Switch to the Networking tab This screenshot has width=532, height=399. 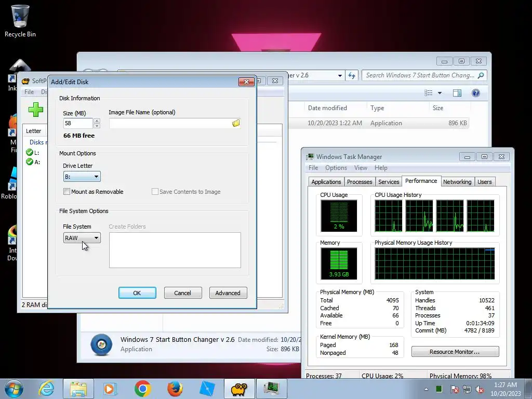(x=457, y=182)
